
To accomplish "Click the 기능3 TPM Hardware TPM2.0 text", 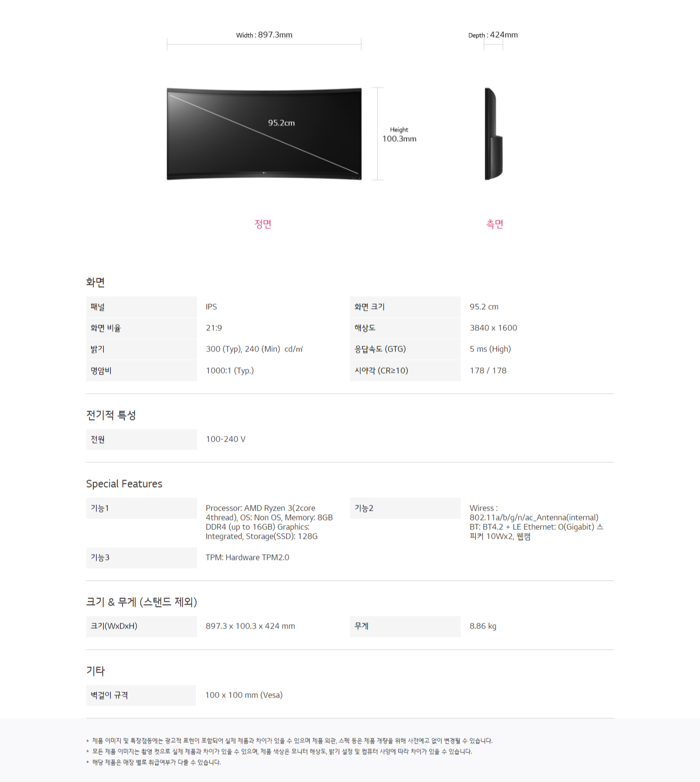I will tap(247, 557).
